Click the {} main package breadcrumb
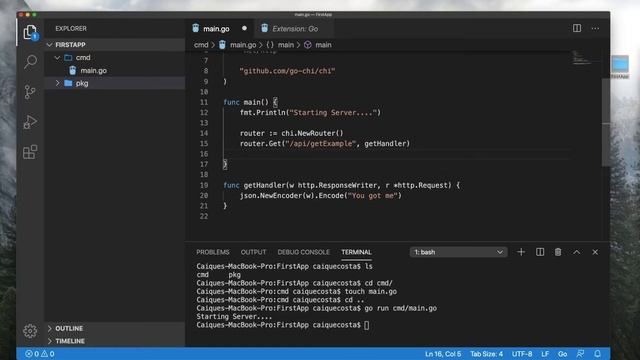This screenshot has height=360, width=640. click(280, 45)
